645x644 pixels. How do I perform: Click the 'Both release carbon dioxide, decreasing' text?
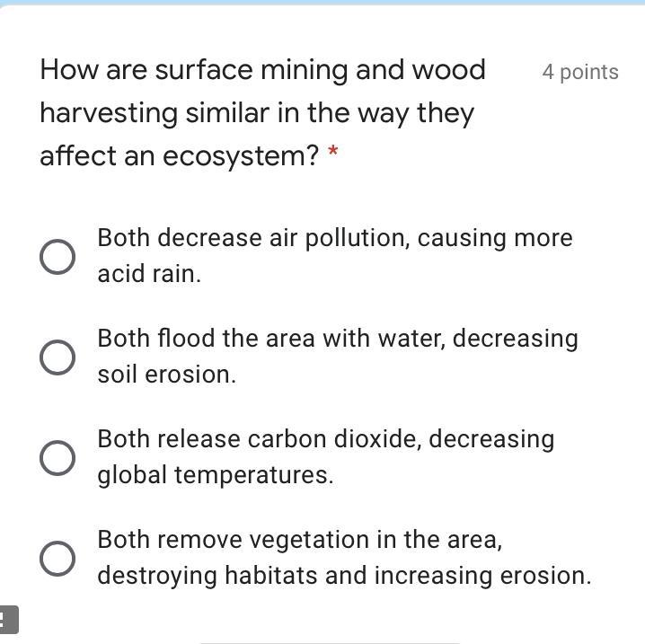pyautogui.click(x=325, y=439)
